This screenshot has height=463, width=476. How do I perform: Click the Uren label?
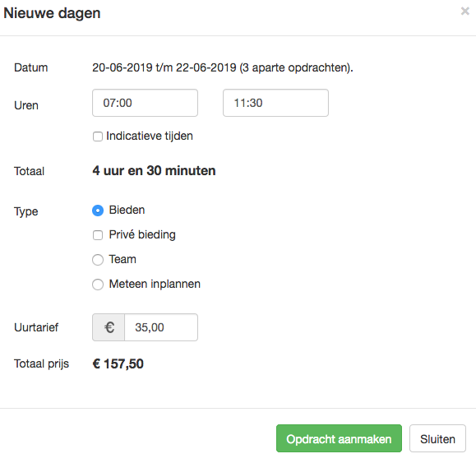tap(26, 105)
